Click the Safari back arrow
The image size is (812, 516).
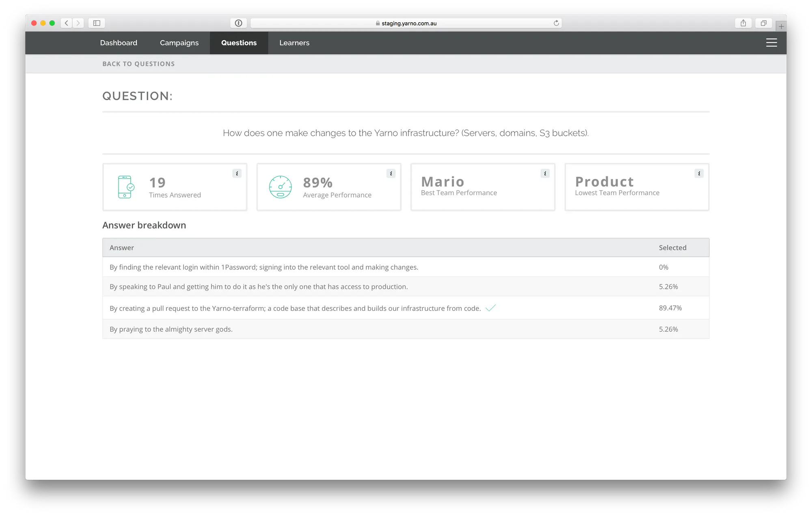[67, 23]
